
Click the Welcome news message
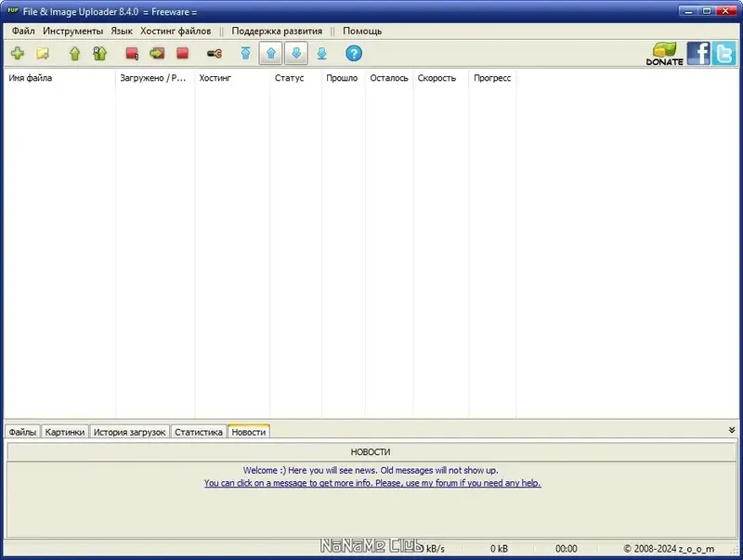pos(371,471)
